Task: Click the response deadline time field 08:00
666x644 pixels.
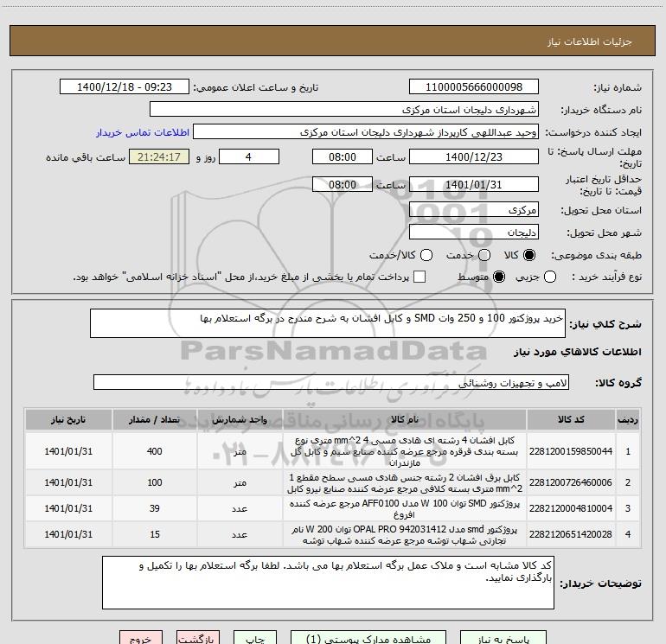Action: tap(343, 156)
